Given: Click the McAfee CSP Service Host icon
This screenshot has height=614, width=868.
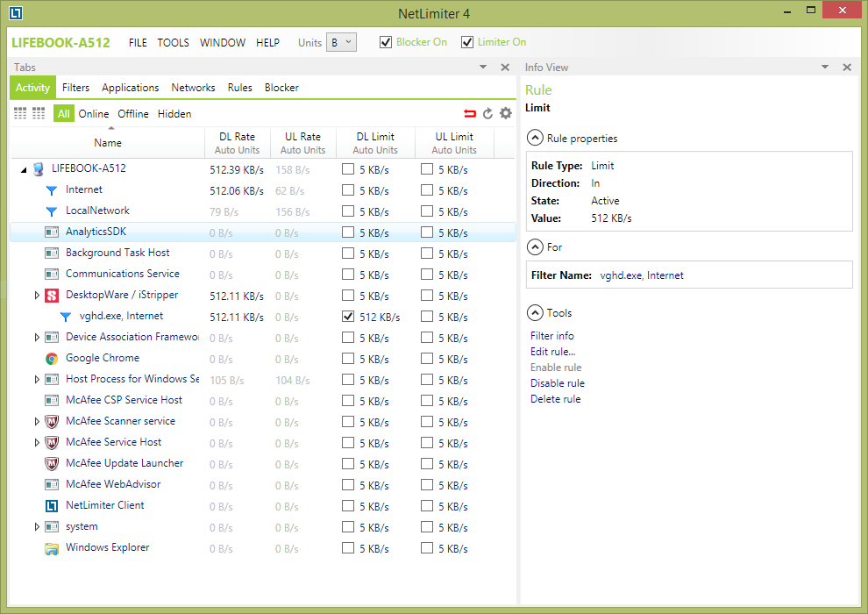Looking at the screenshot, I should (x=52, y=400).
